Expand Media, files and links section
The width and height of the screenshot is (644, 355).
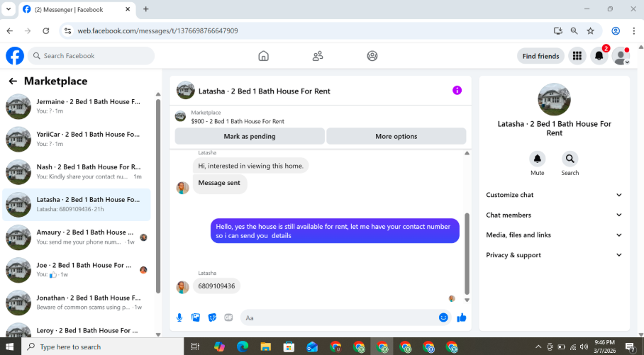[x=554, y=235]
